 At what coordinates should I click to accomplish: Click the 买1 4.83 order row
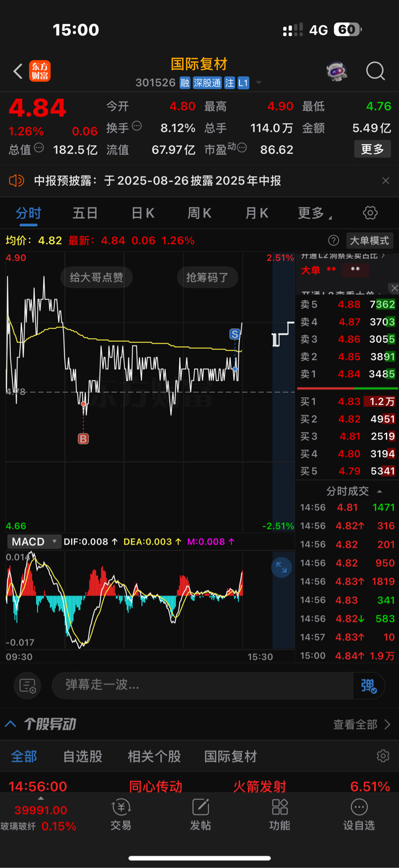tap(347, 401)
